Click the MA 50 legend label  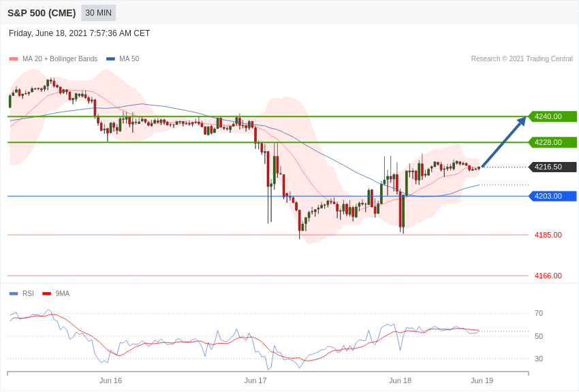(x=129, y=59)
